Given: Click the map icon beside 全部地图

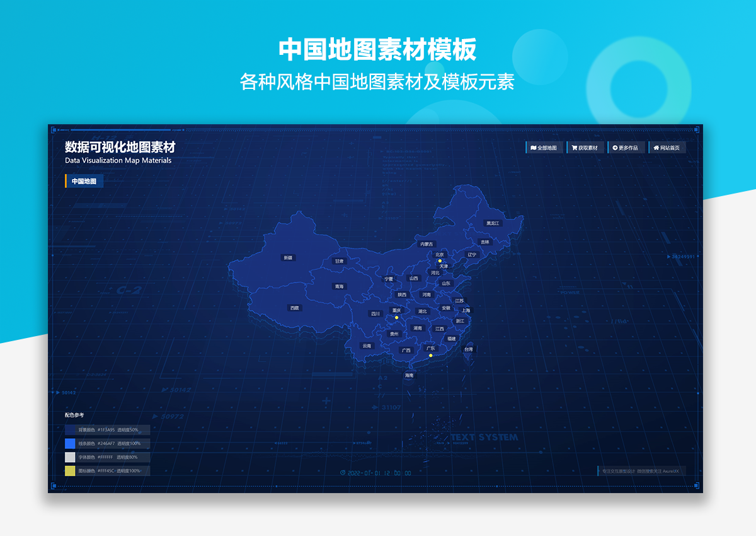Looking at the screenshot, I should pos(533,148).
